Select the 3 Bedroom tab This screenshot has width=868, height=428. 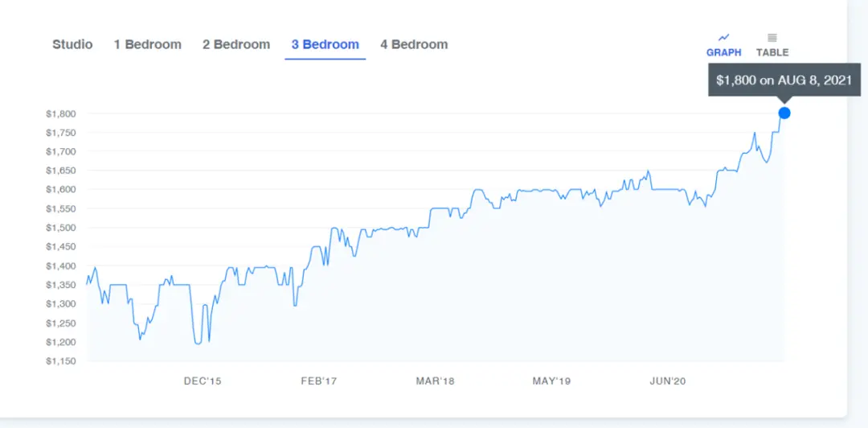325,44
